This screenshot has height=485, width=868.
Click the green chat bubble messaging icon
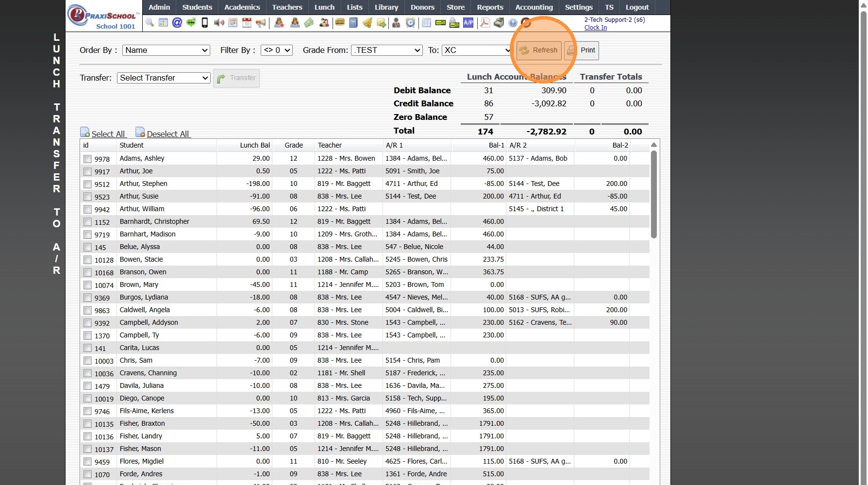[x=191, y=23]
